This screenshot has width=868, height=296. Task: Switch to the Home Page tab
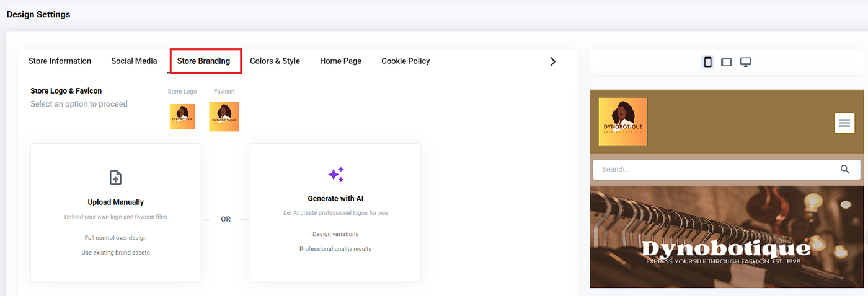[x=340, y=61]
